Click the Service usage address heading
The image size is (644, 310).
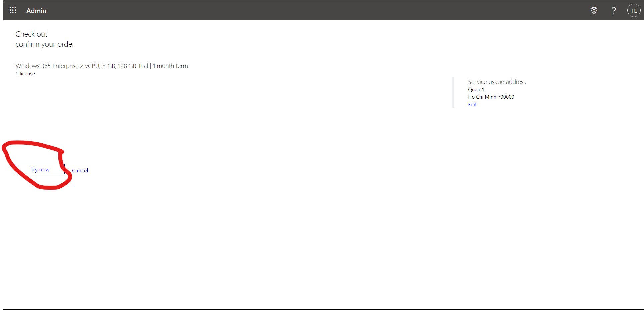click(x=497, y=82)
